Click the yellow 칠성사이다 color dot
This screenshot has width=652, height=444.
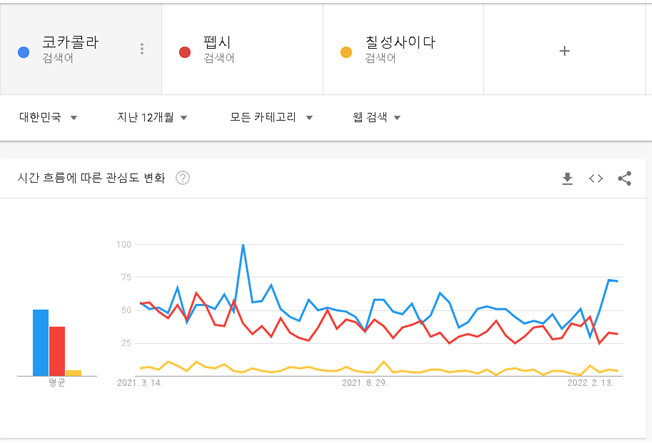(x=346, y=52)
